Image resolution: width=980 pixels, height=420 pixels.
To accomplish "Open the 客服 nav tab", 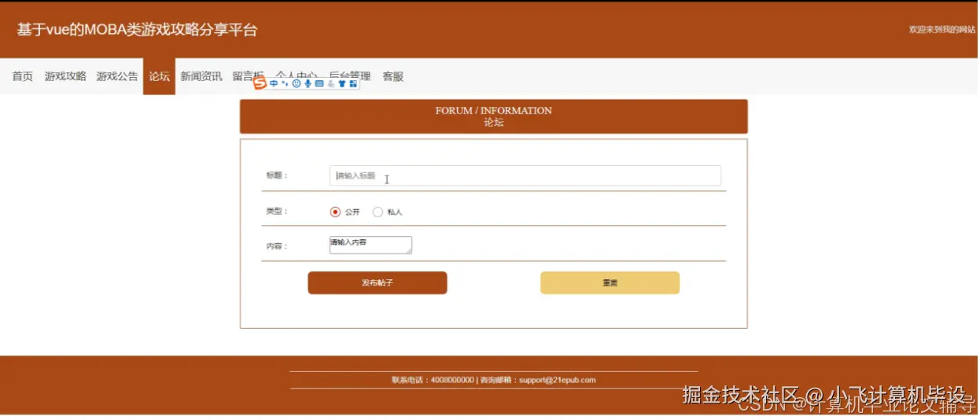I will (x=392, y=76).
